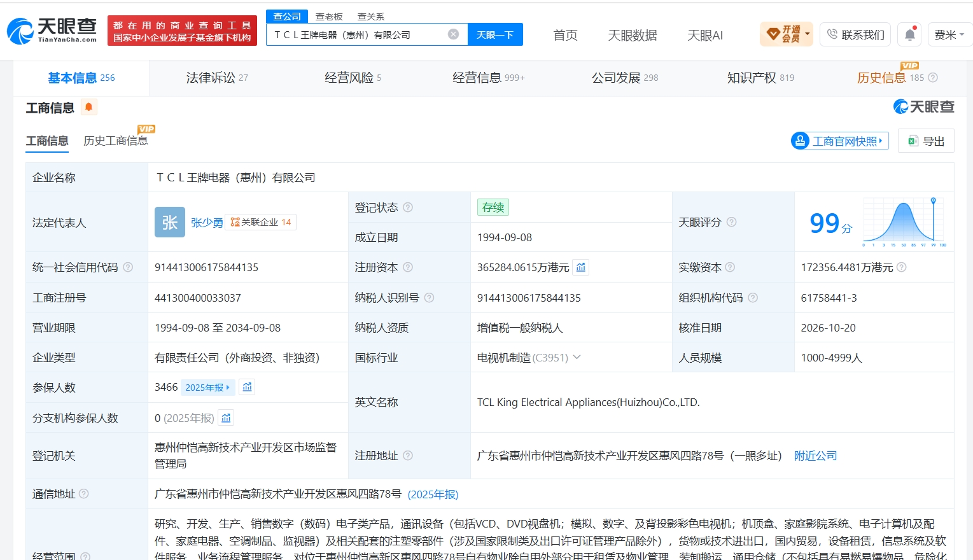Viewport: 973px width, 560px height.
Task: Select the 查老板 search tab
Action: 329,17
